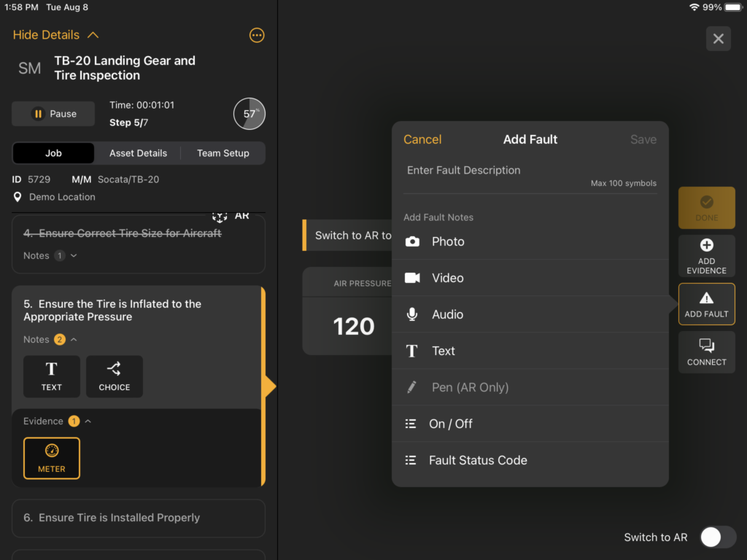
Task: Click the step 4 notes count badge 1
Action: point(60,256)
